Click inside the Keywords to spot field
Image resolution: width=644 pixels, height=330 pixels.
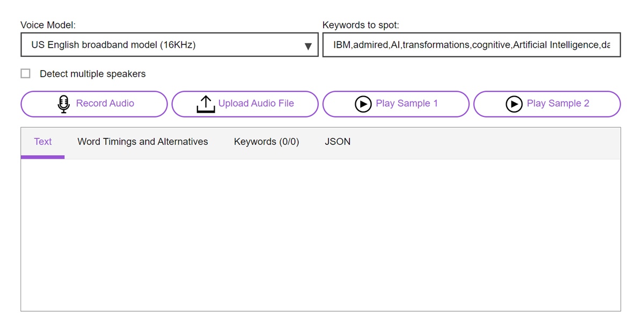coord(471,45)
